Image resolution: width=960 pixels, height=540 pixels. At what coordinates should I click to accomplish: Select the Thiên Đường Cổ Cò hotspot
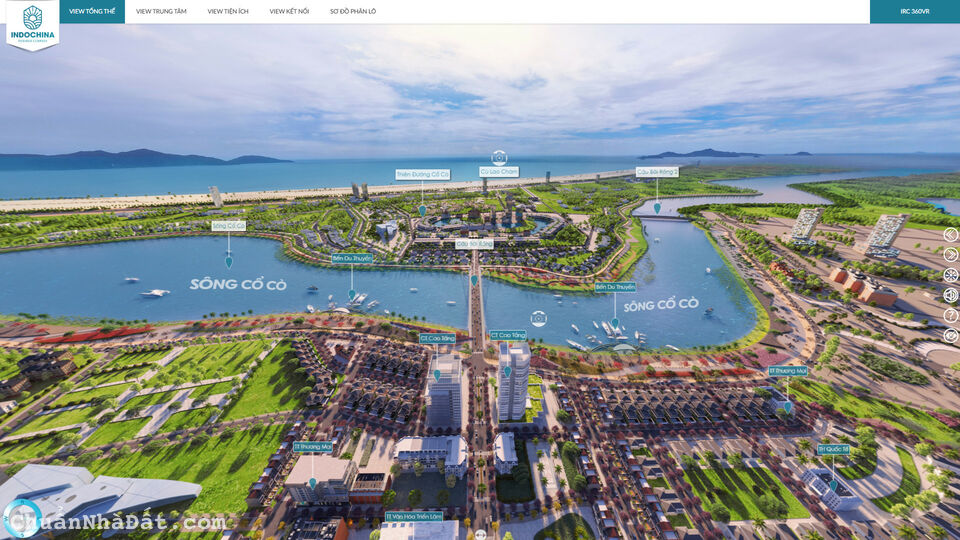(x=422, y=174)
